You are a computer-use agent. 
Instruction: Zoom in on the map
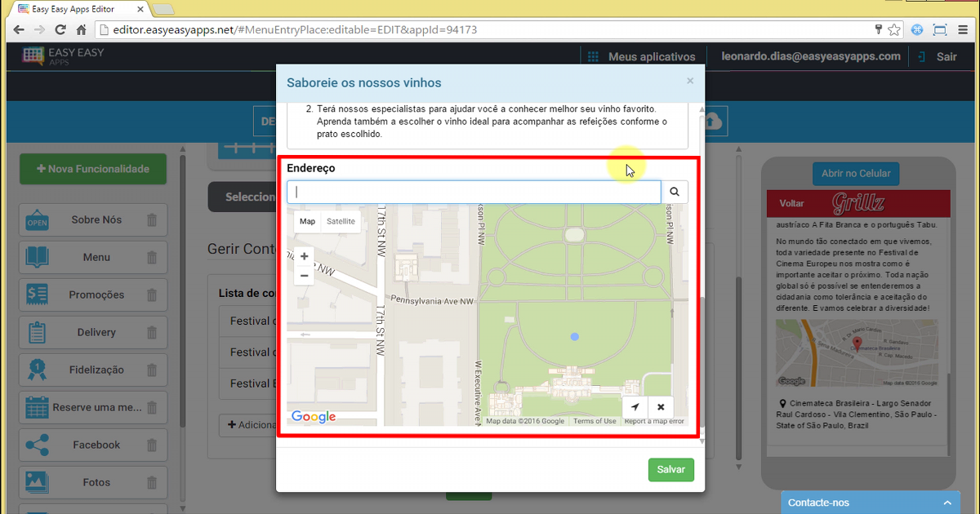[305, 256]
